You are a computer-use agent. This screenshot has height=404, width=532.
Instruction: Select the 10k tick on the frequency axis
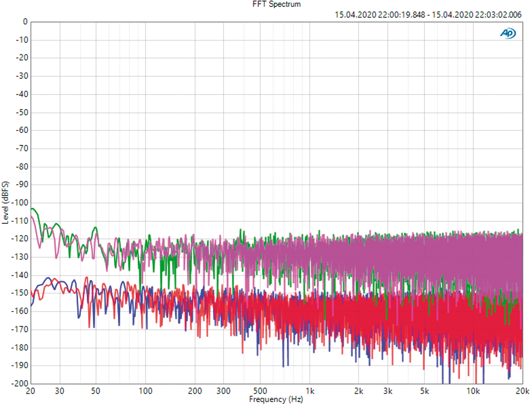tap(473, 390)
